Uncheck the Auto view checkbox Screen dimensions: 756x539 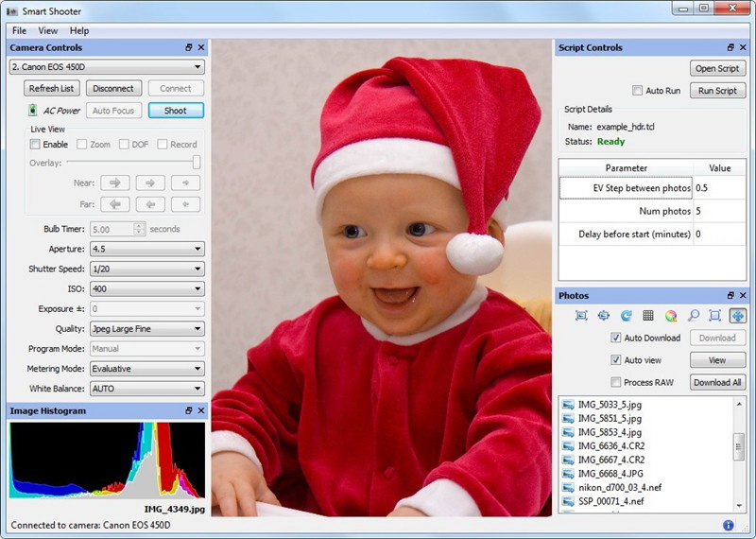point(616,360)
